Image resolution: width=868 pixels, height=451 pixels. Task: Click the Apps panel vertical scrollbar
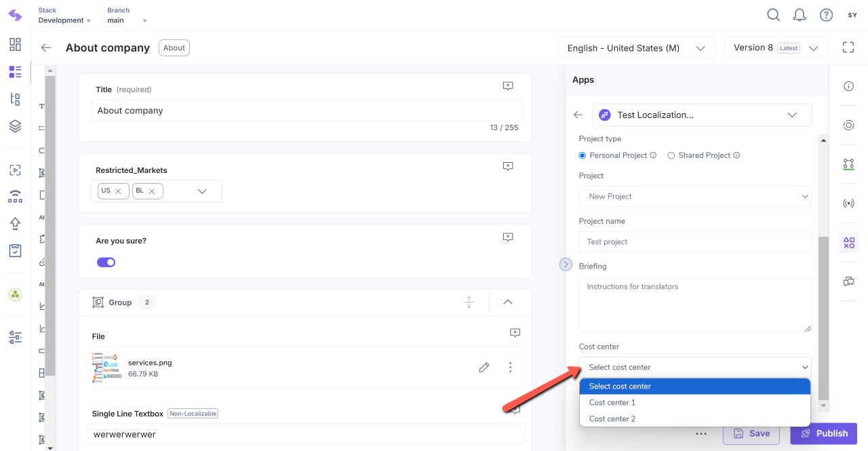823,319
